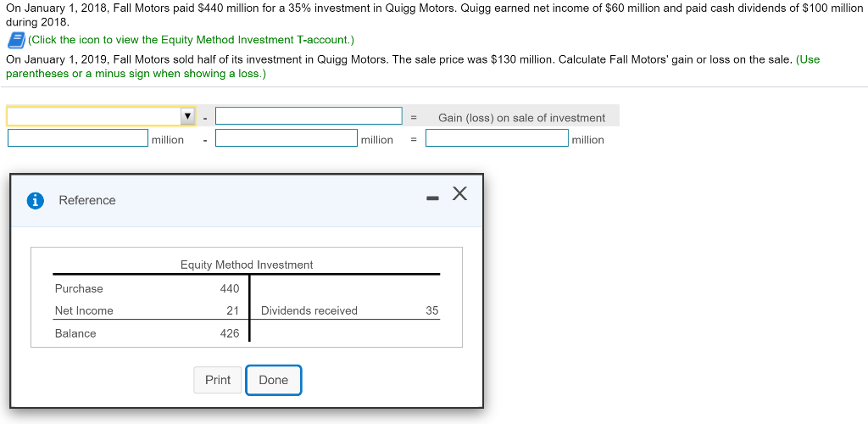Select the balance value 426
The height and width of the screenshot is (424, 868).
[x=229, y=334]
